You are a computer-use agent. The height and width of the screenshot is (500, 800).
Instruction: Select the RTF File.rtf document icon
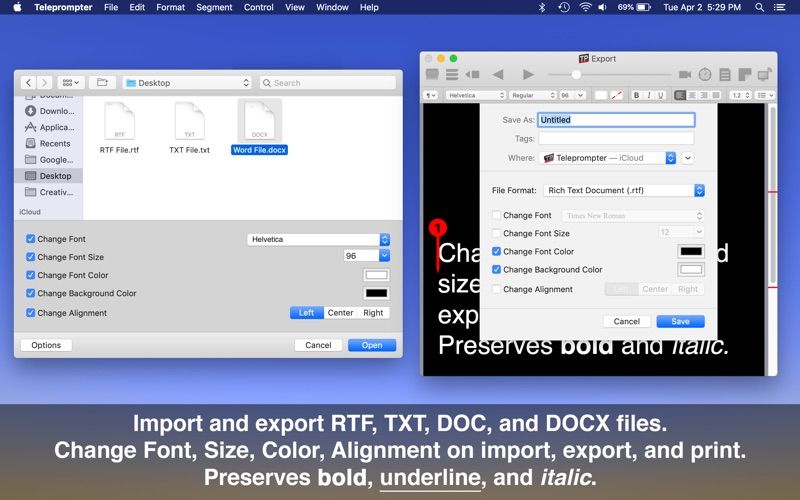[x=119, y=121]
